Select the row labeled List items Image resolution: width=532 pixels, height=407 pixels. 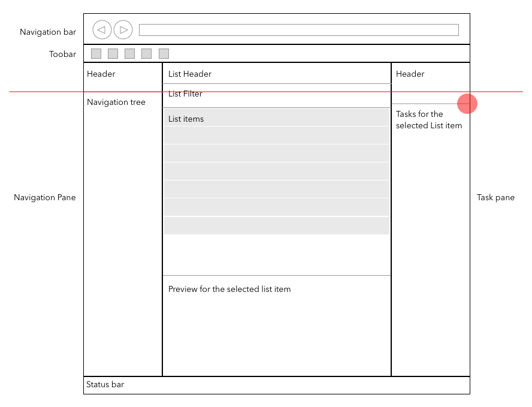tap(277, 117)
